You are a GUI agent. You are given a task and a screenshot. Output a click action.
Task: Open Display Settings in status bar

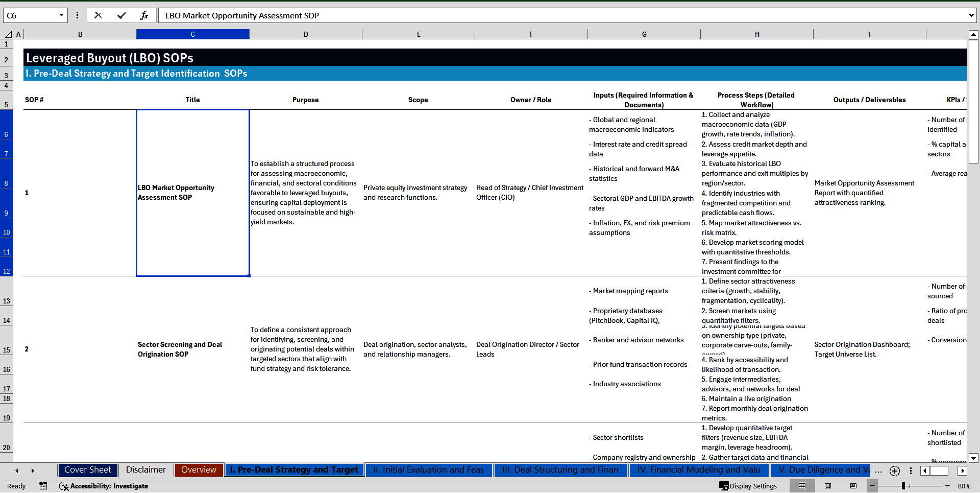[748, 486]
